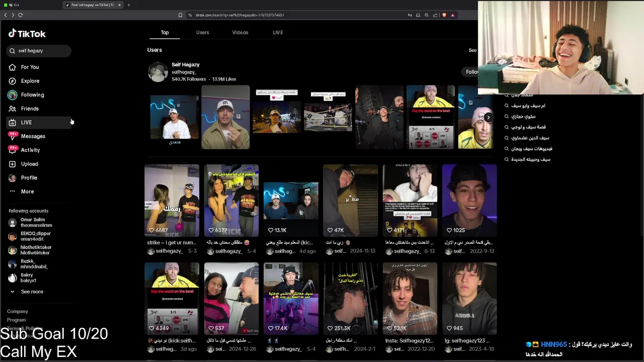Open Profile in the sidebar

(x=29, y=177)
